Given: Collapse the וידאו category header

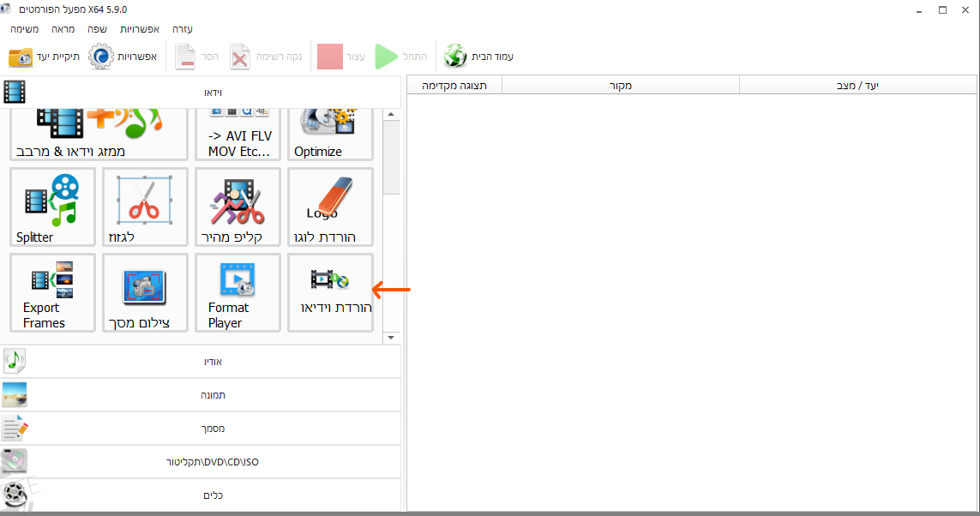Looking at the screenshot, I should (x=201, y=93).
